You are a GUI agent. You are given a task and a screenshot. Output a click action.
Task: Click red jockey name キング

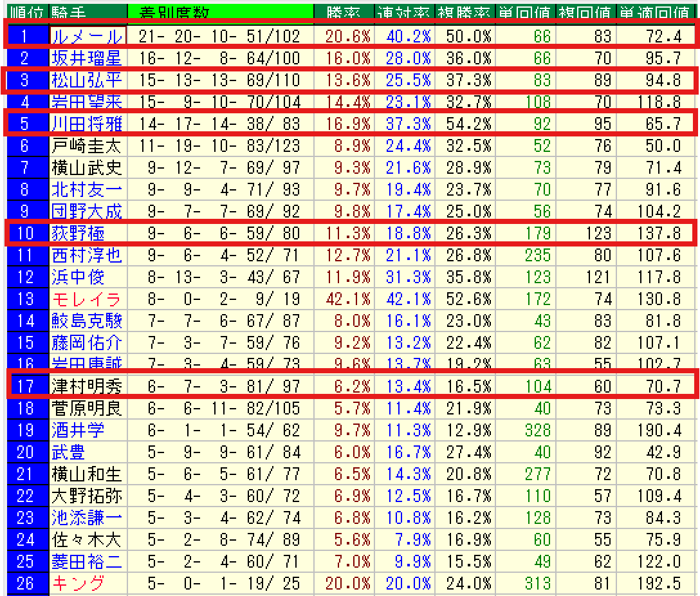click(78, 584)
